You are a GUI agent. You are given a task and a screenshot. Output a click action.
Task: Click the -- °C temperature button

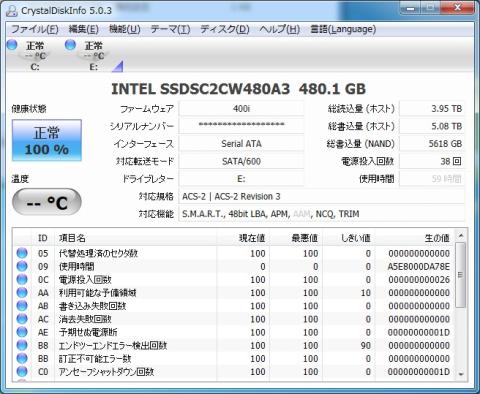pyautogui.click(x=47, y=202)
